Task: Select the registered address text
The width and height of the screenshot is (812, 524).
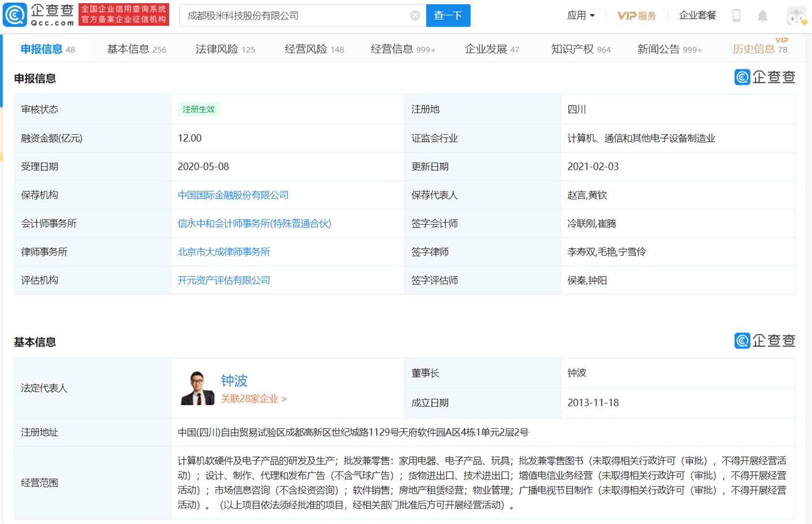Action: pyautogui.click(x=353, y=432)
